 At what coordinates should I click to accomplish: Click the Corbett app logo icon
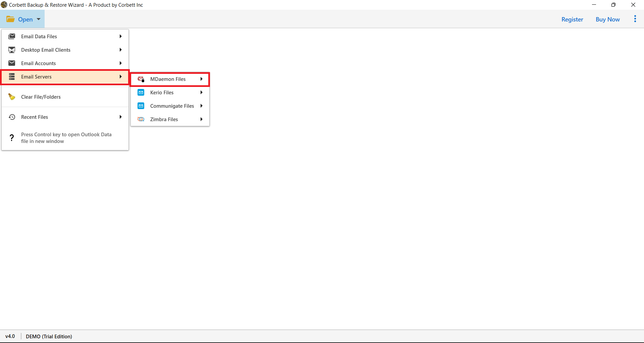[x=4, y=5]
